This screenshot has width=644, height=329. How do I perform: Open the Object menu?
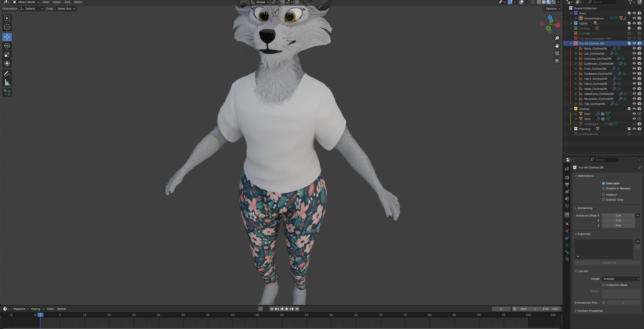click(x=78, y=2)
